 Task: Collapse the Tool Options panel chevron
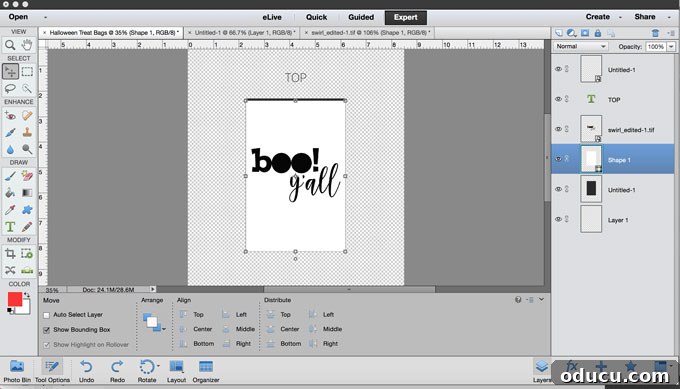tap(542, 300)
